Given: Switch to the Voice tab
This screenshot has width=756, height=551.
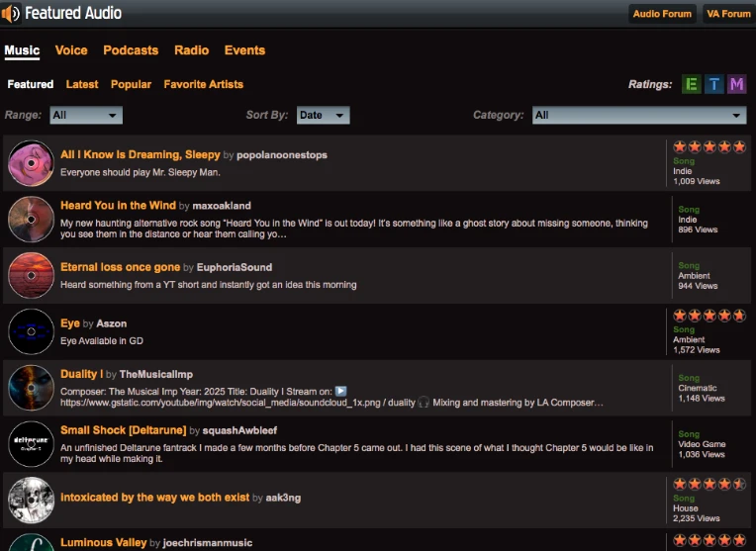Looking at the screenshot, I should [x=71, y=50].
